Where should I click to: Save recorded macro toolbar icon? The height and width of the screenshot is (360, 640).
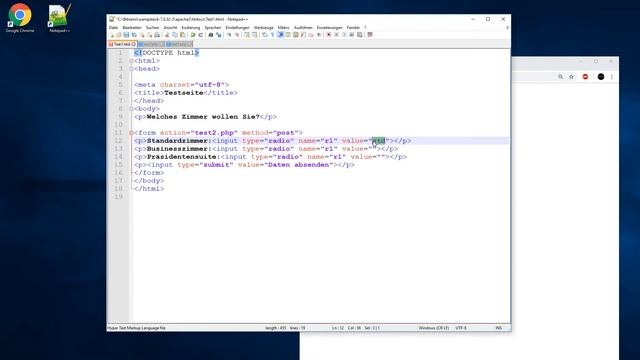(360, 35)
